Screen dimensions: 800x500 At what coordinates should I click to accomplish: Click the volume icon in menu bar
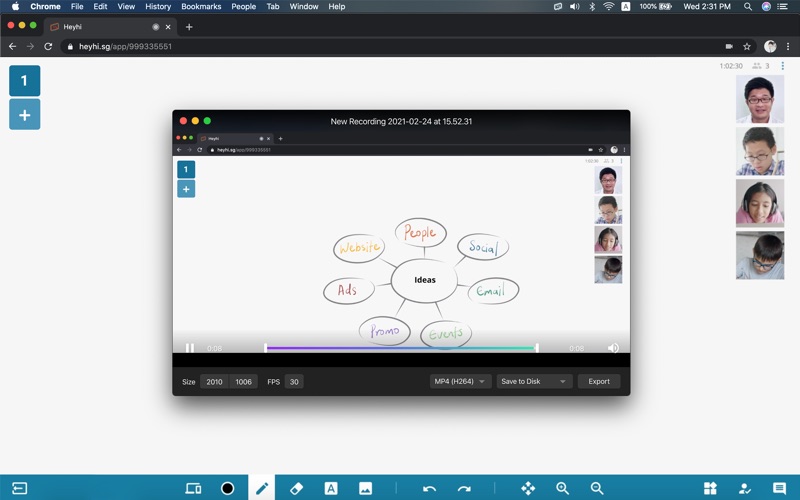pos(574,7)
